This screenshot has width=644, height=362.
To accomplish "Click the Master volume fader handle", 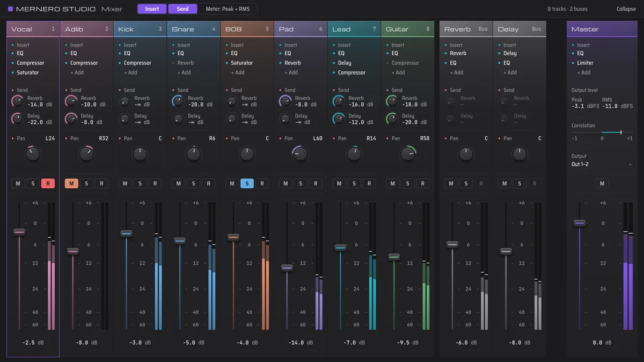I will pyautogui.click(x=580, y=223).
